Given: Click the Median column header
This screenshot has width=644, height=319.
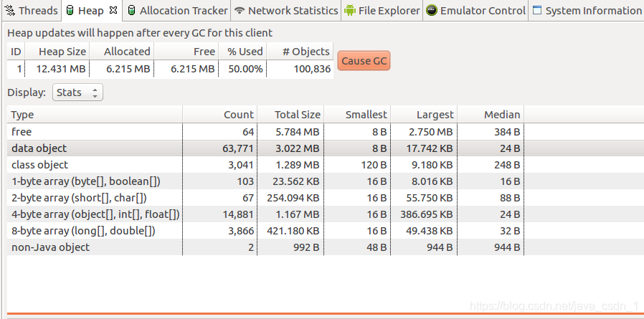Looking at the screenshot, I should tap(491, 115).
